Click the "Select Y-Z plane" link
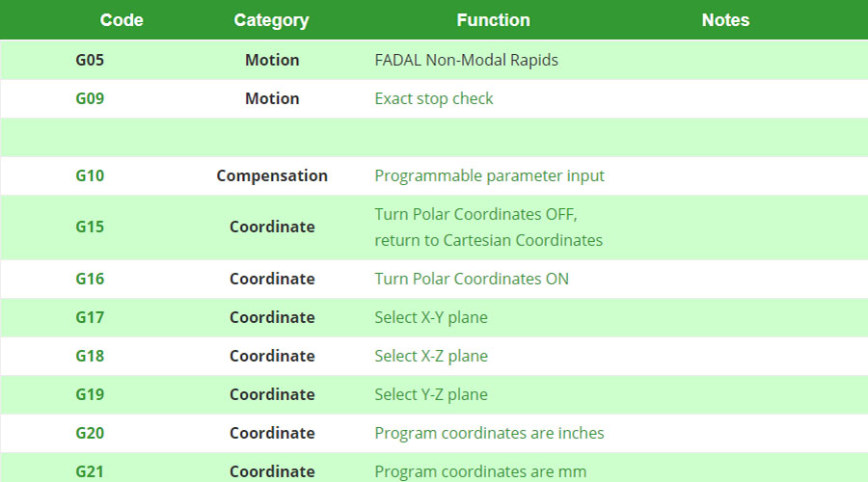Viewport: 868px width, 482px height. point(431,394)
